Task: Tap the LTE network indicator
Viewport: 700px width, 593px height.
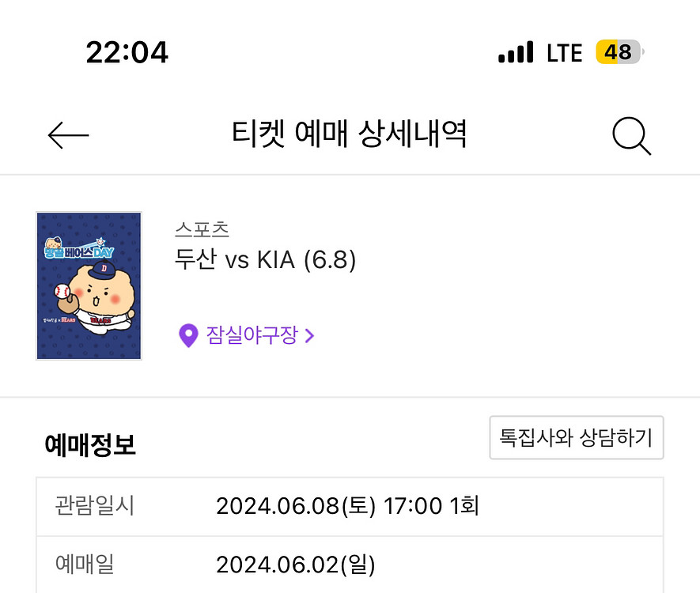Action: coord(564,53)
